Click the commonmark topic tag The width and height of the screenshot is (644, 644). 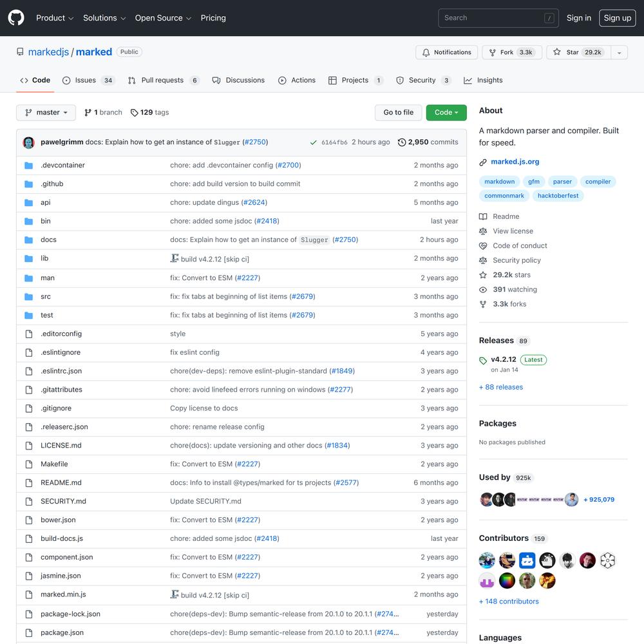(x=504, y=196)
